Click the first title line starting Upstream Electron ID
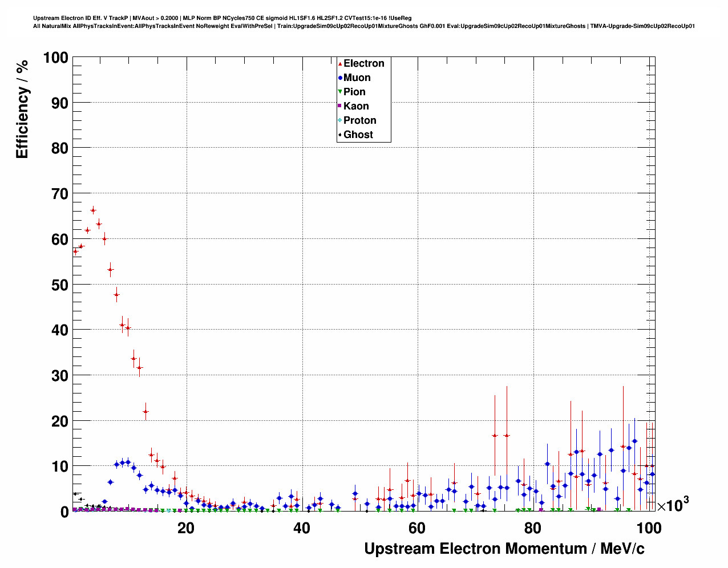This screenshot has width=728, height=568. click(223, 18)
